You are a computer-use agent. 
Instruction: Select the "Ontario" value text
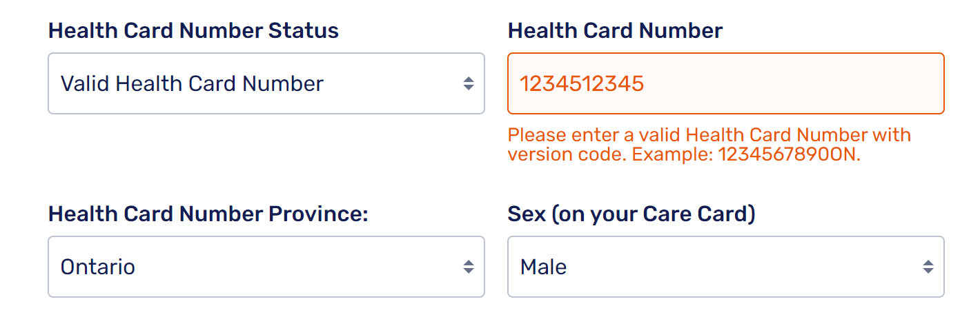98,267
